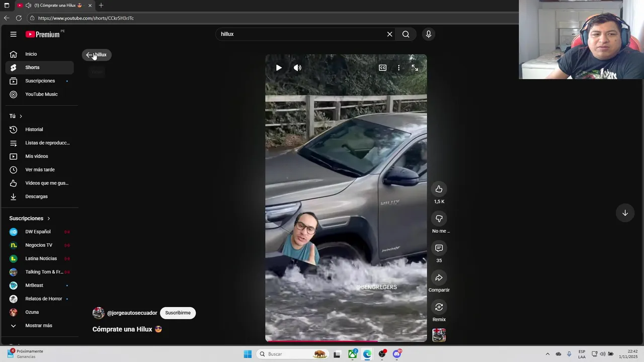Click the magnifier search button
The image size is (644, 362).
click(x=406, y=34)
